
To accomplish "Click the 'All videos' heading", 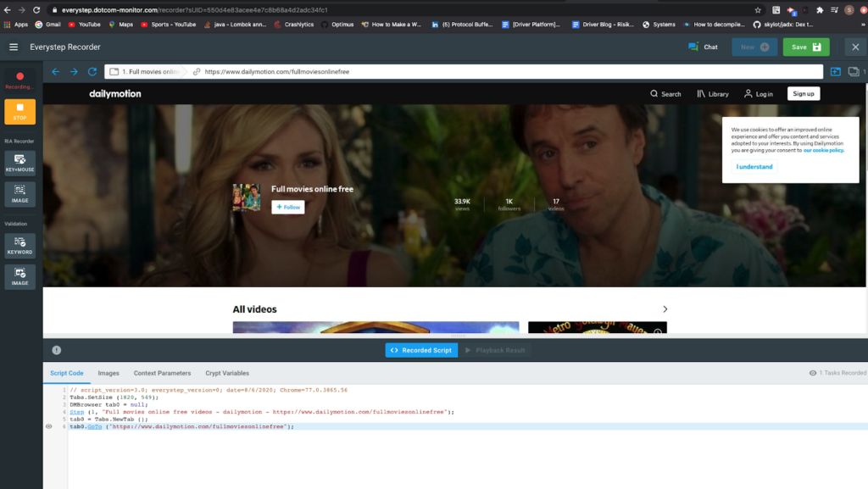I will [254, 309].
